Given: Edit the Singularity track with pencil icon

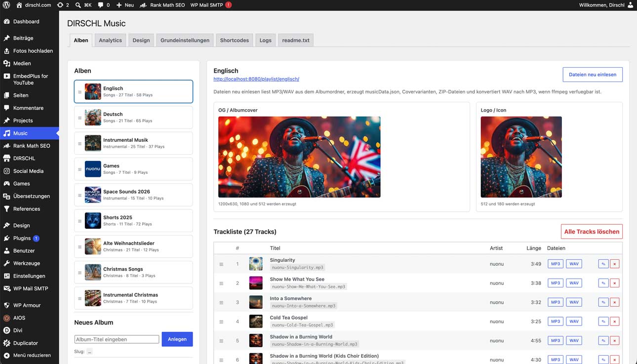Looking at the screenshot, I should point(603,264).
